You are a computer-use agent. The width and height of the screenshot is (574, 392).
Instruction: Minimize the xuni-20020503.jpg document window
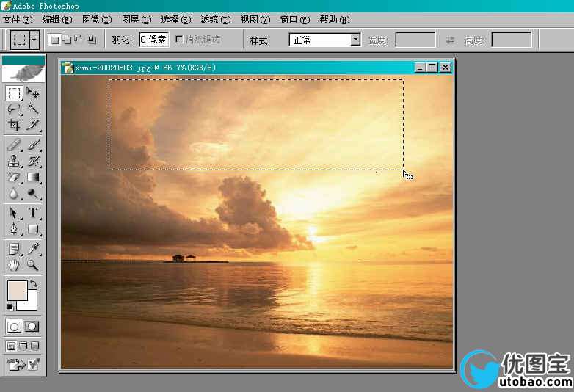pos(420,68)
